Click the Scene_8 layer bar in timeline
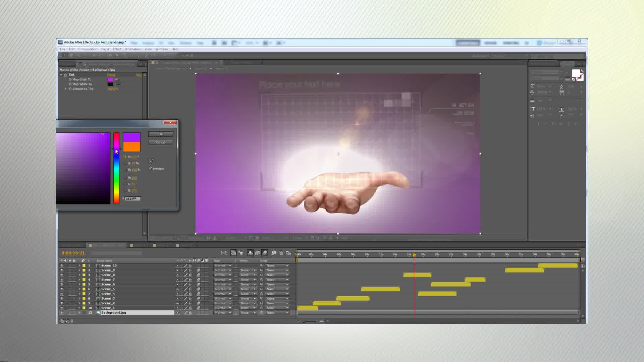Viewport: 644px width, 362px height. (x=417, y=275)
